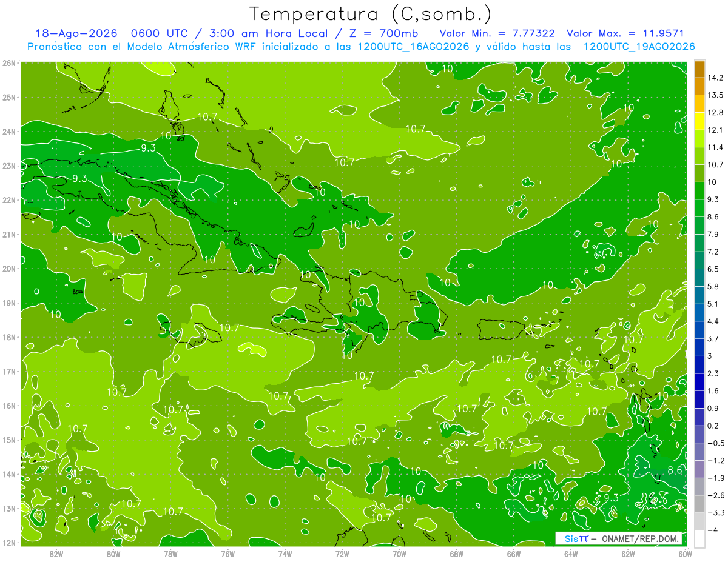728x562 pixels.
Task: Click the "64W" longitude axis label
Action: [571, 554]
